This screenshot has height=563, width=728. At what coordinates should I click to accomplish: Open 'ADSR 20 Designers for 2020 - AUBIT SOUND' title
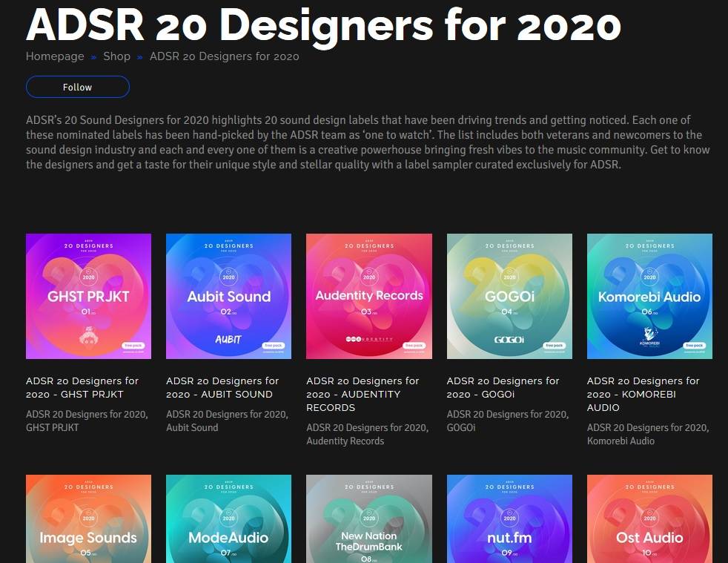(222, 387)
